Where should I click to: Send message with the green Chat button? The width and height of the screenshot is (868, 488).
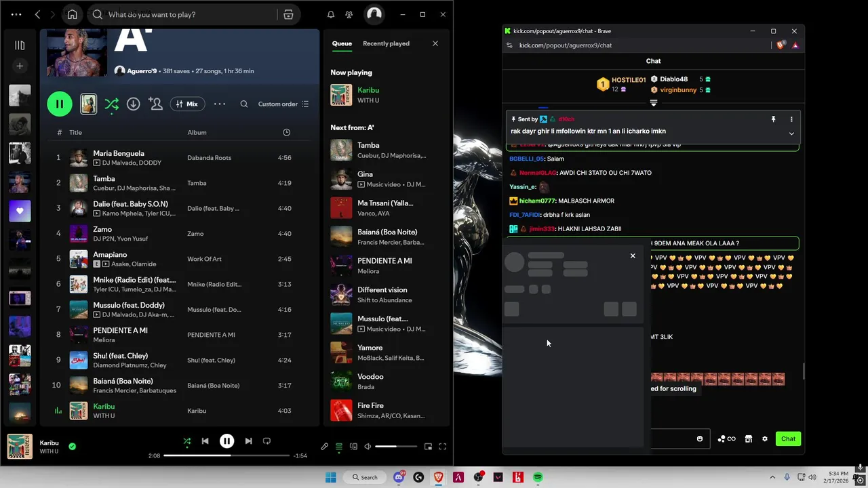click(x=788, y=439)
